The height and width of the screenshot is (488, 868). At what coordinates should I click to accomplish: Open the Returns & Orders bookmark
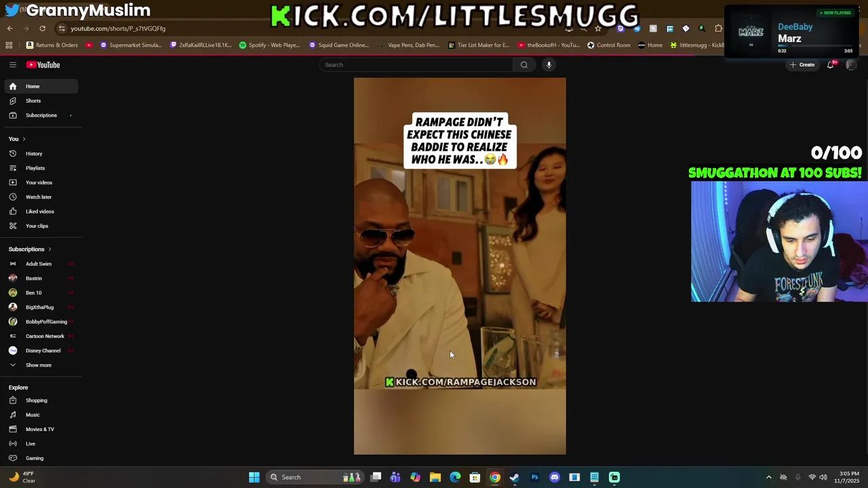coord(52,45)
